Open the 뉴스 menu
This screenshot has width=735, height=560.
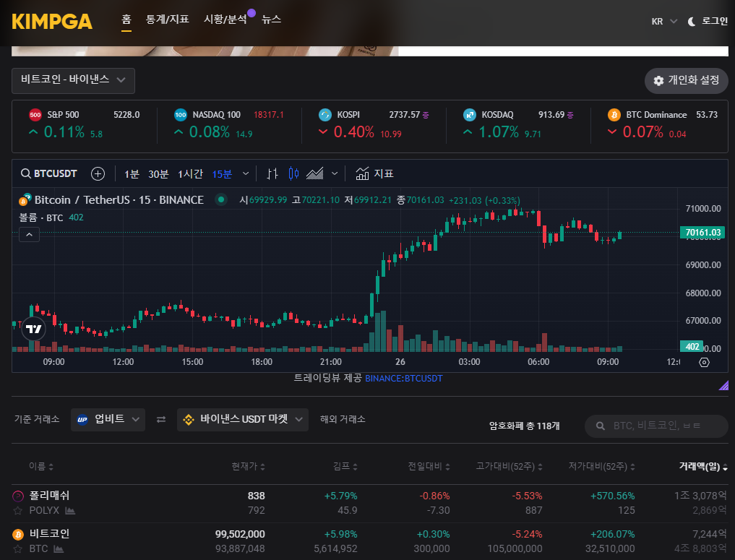(272, 20)
